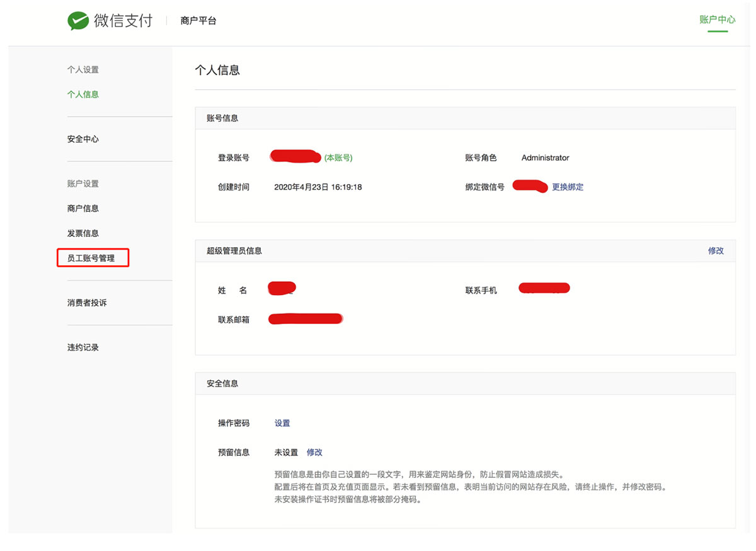Click 修改 beside 预留信息 未设置
756x551 pixels.
coord(314,453)
